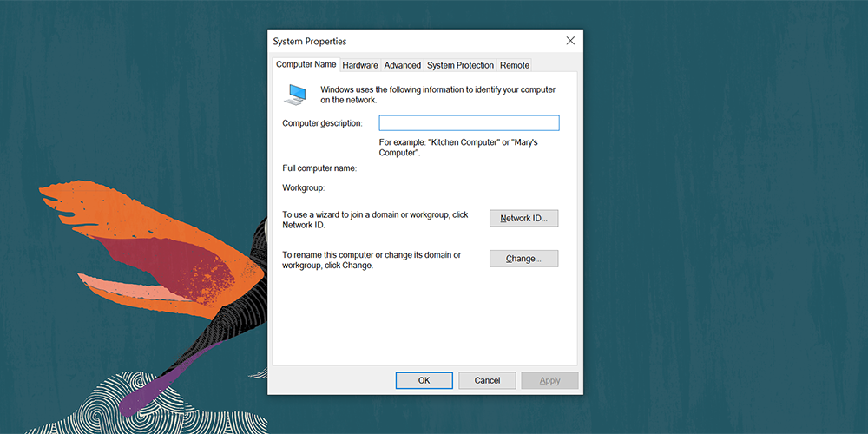The width and height of the screenshot is (868, 434).
Task: Click the 'Kitchen Computer' example text
Action: click(x=458, y=148)
